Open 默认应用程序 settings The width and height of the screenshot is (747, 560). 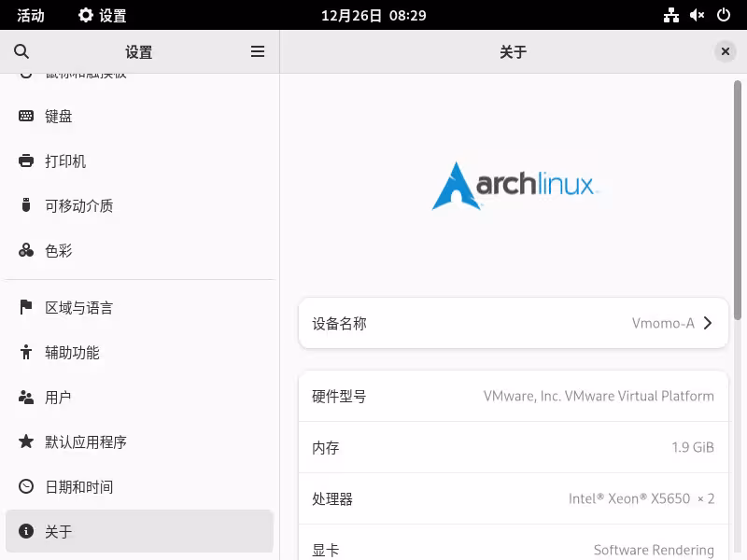click(139, 441)
